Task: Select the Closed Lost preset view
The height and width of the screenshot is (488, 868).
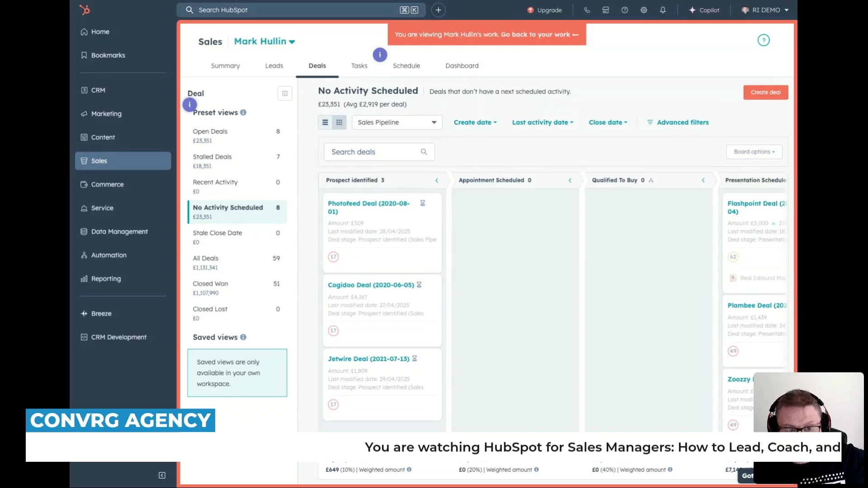Action: [237, 313]
